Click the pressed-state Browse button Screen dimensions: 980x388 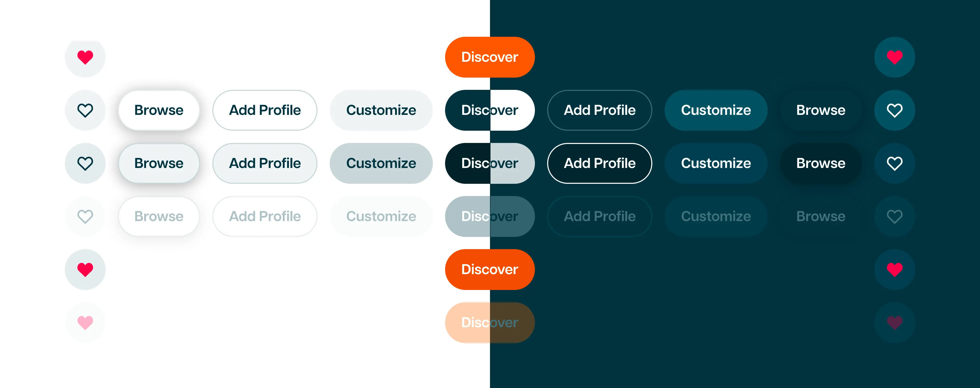[159, 163]
